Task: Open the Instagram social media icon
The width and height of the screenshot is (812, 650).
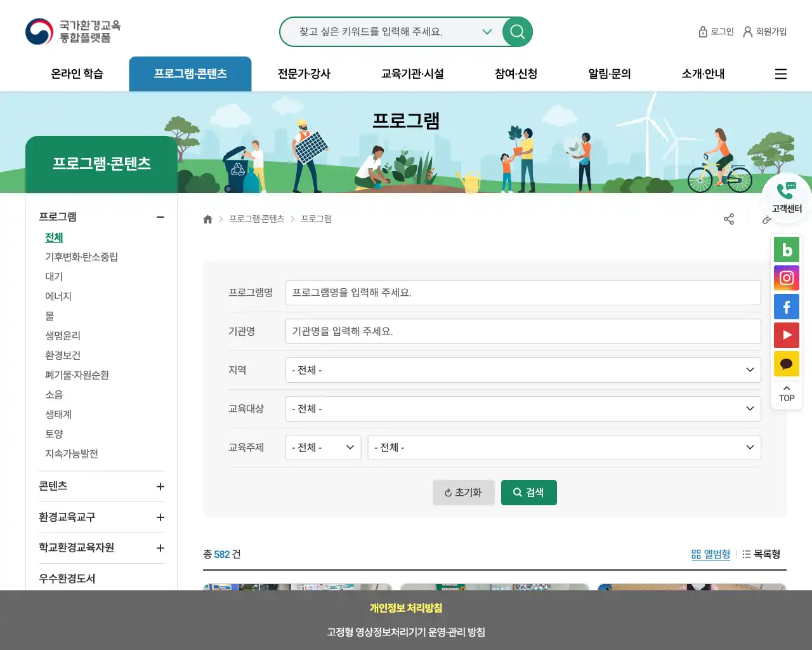Action: (x=787, y=278)
